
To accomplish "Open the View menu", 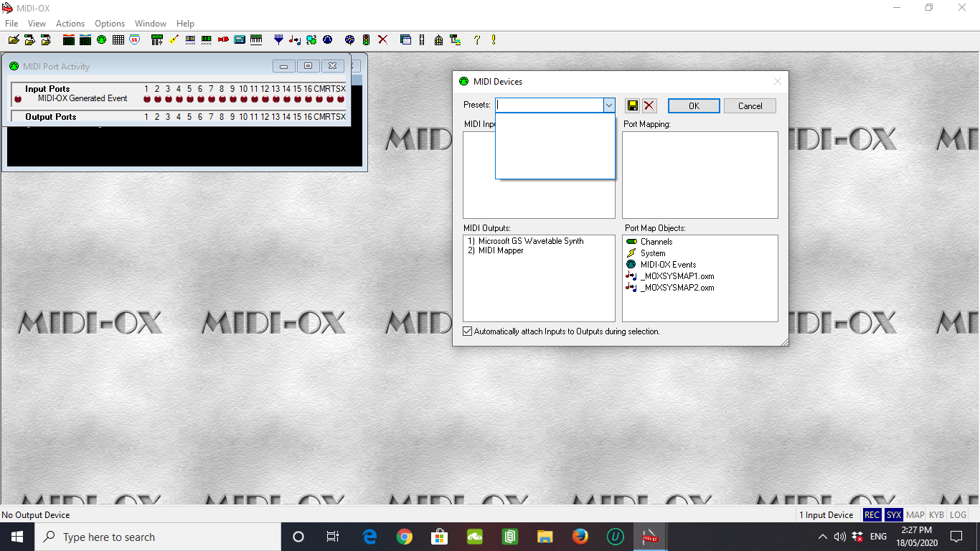I will coord(37,24).
